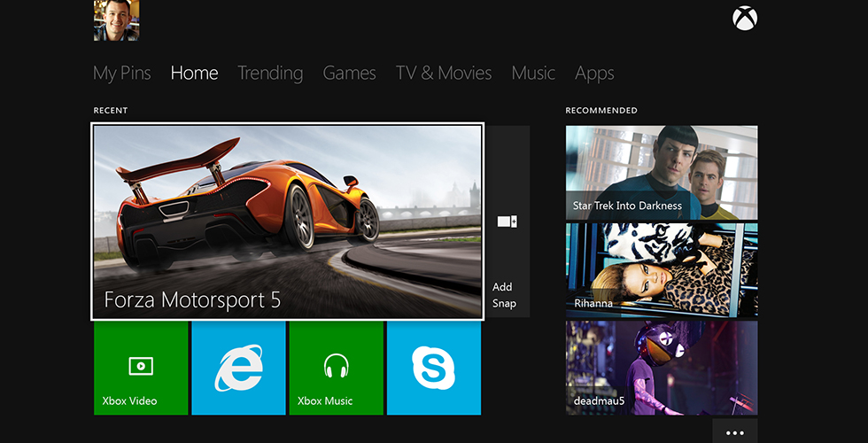Expand more recommendations with the ellipsis button
Screen dimensions: 868x443
[734, 432]
